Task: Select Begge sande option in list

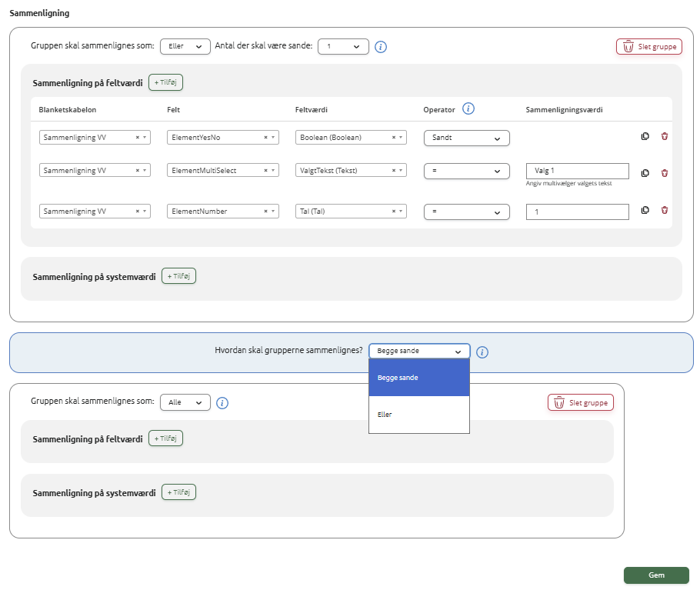Action: [x=419, y=378]
